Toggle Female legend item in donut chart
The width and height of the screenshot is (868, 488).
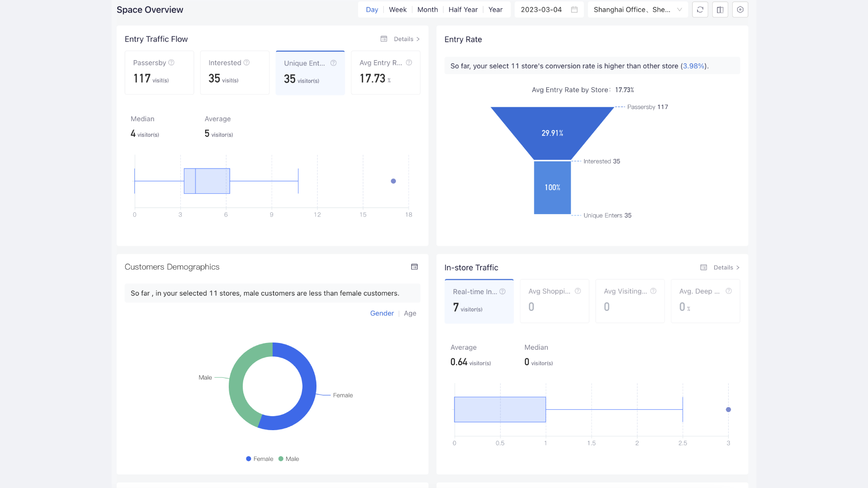pos(259,459)
